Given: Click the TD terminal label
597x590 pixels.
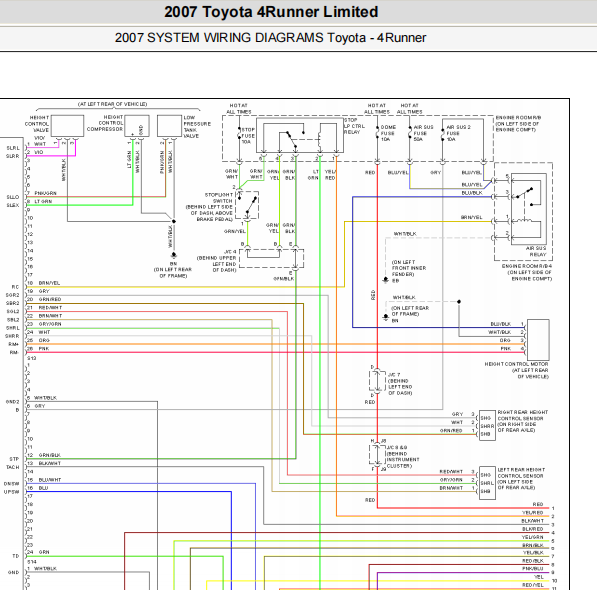Looking at the screenshot, I should click(x=16, y=556).
